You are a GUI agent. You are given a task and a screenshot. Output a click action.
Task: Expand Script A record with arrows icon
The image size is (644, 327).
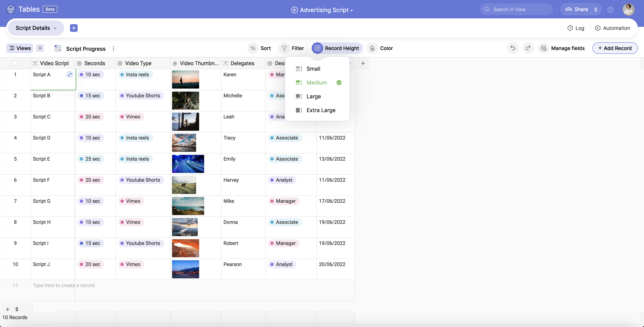tap(70, 75)
